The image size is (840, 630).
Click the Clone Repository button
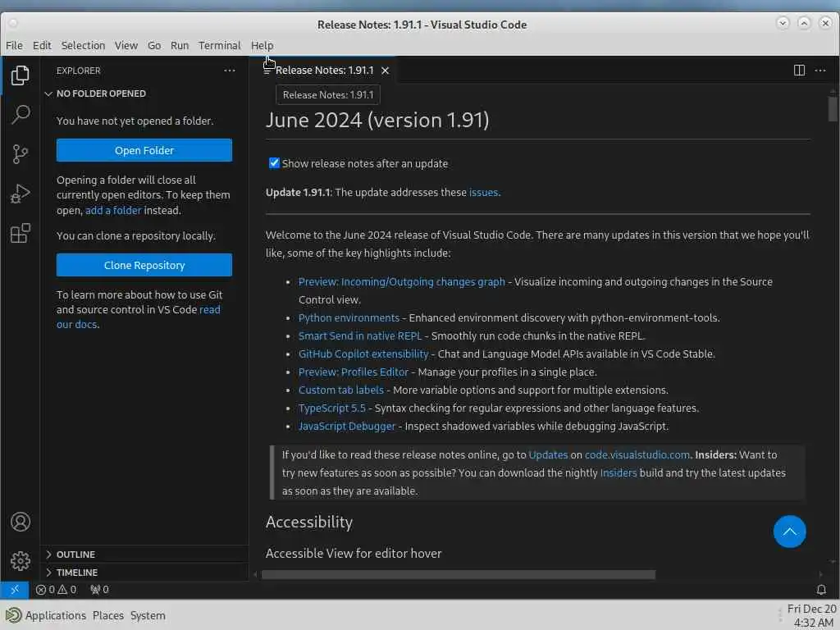pos(144,265)
